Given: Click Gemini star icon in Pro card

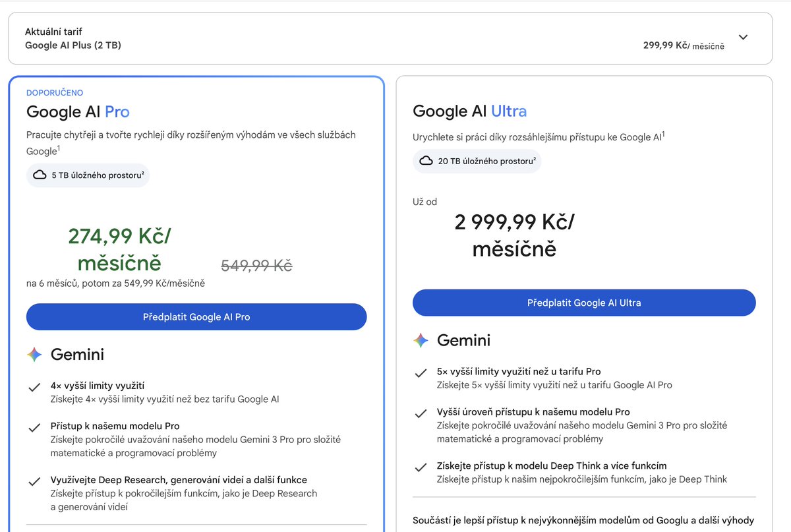Looking at the screenshot, I should [x=34, y=355].
